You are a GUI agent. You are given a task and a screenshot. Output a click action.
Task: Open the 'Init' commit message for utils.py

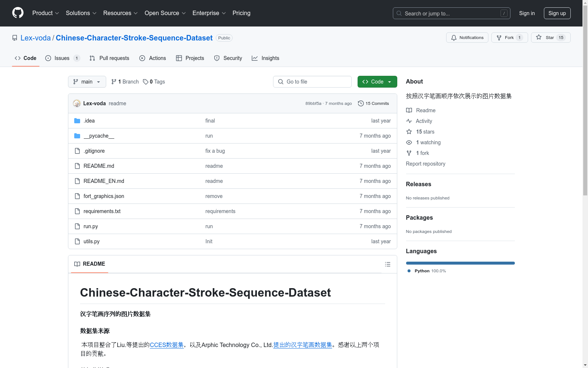[x=209, y=241]
